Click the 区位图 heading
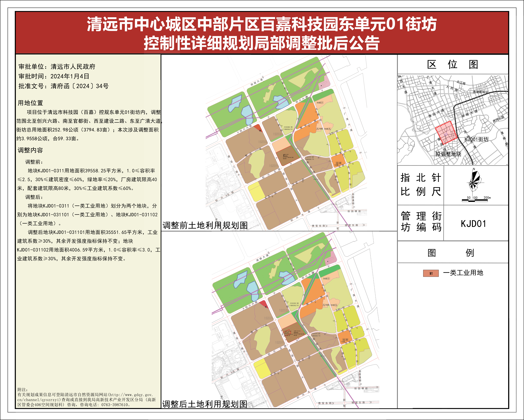The width and height of the screenshot is (524, 420). coord(453,65)
